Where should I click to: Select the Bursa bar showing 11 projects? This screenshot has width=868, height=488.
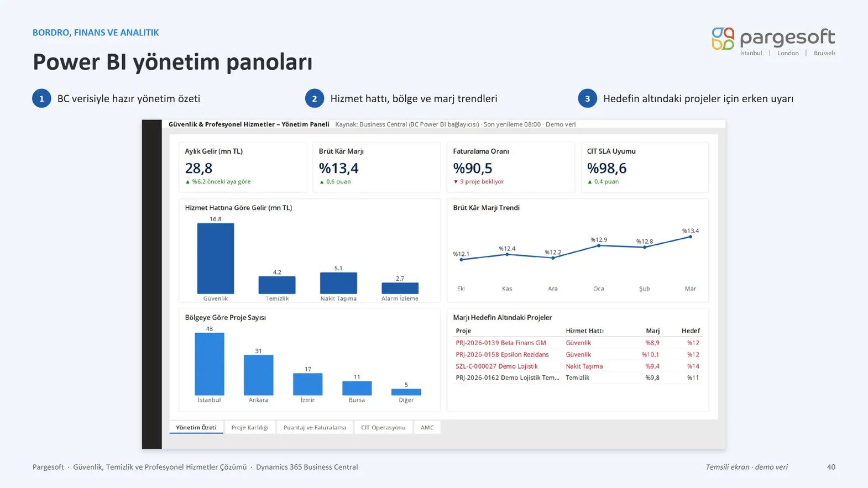click(x=357, y=388)
